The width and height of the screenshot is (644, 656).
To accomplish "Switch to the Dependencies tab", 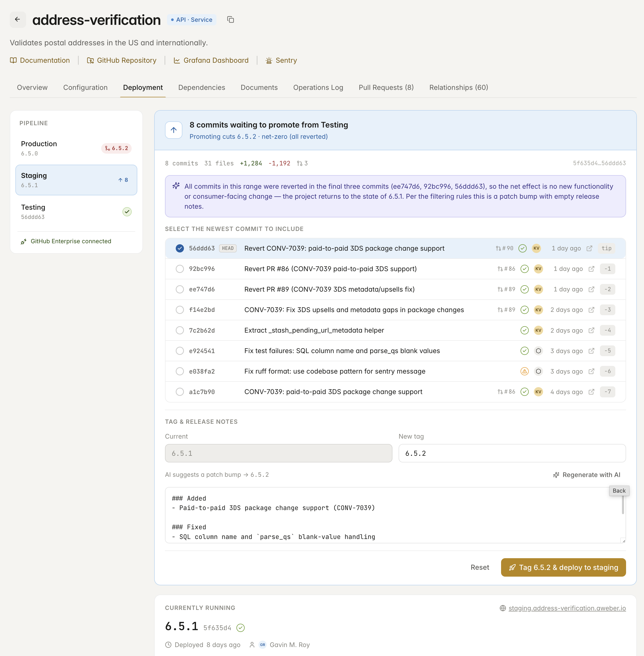I will pos(202,87).
